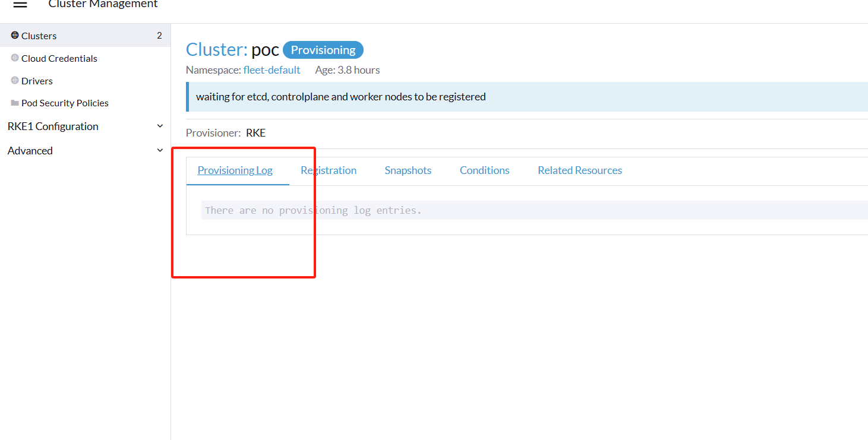Click the folder icon beside Pod Security Policies
The image size is (868, 440).
coord(15,103)
